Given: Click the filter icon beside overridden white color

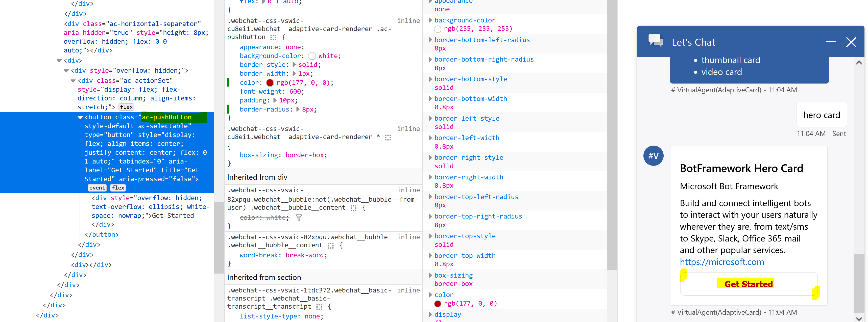Looking at the screenshot, I should click(x=299, y=218).
